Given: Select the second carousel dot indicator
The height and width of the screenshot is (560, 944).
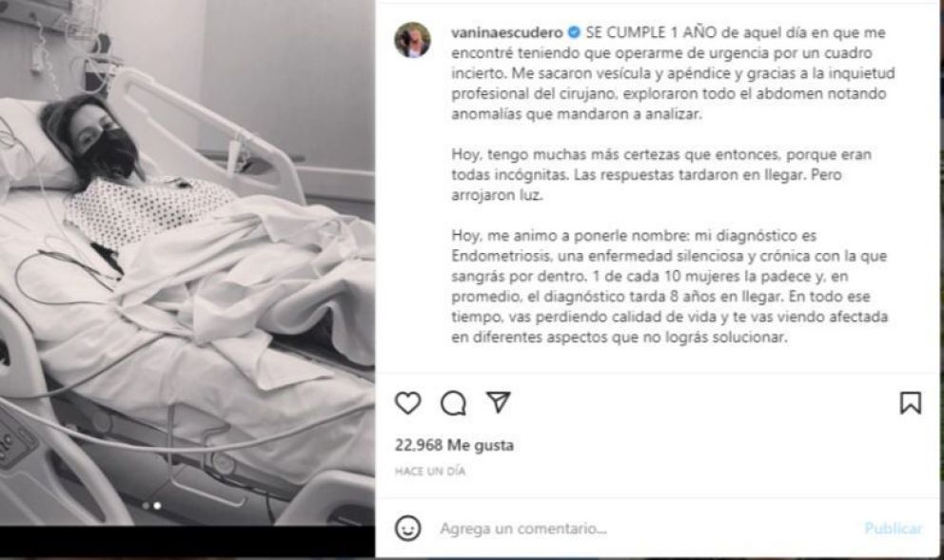Looking at the screenshot, I should [157, 506].
